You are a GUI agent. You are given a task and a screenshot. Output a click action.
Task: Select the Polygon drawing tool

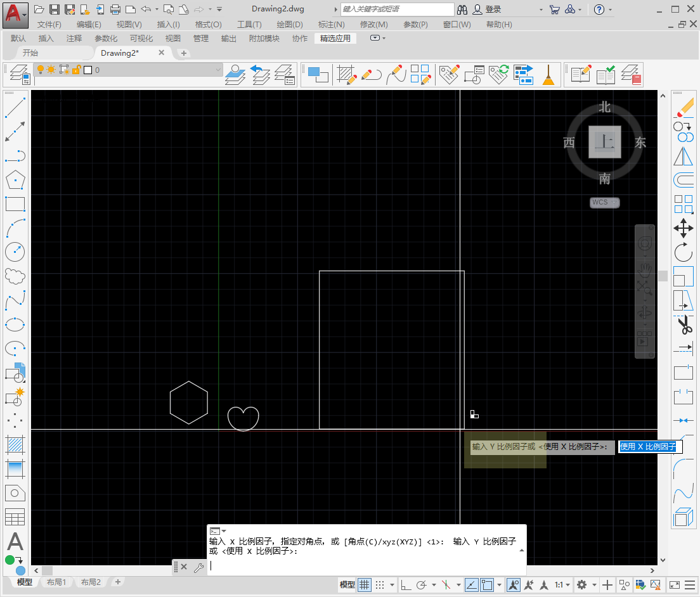[15, 180]
